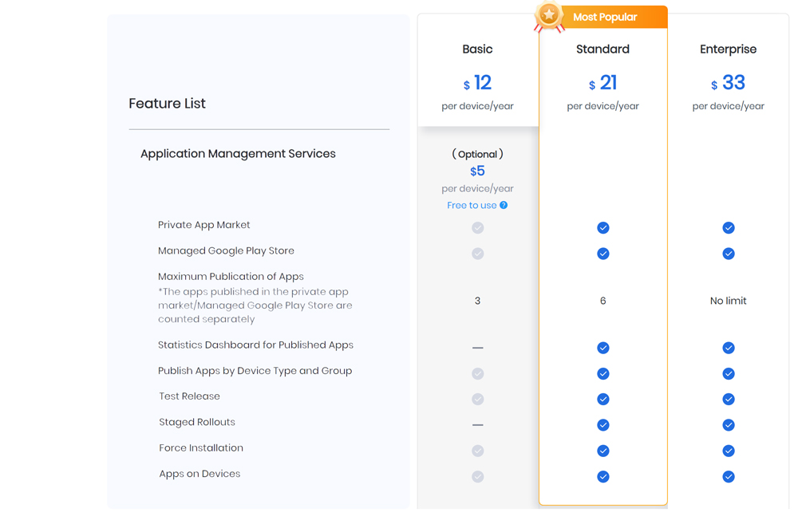798x532 pixels.
Task: Click Standard checkmark for Private App Market
Action: pos(602,227)
